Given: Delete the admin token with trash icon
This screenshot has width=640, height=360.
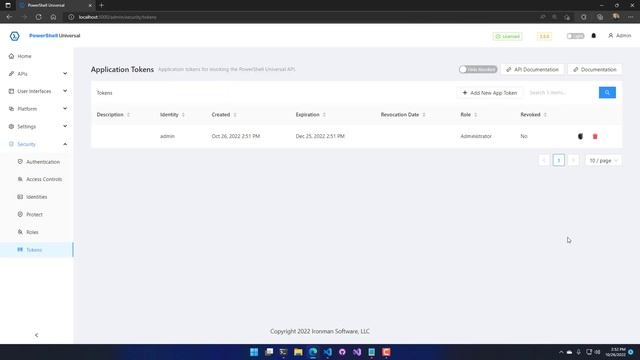Looking at the screenshot, I should 595,136.
